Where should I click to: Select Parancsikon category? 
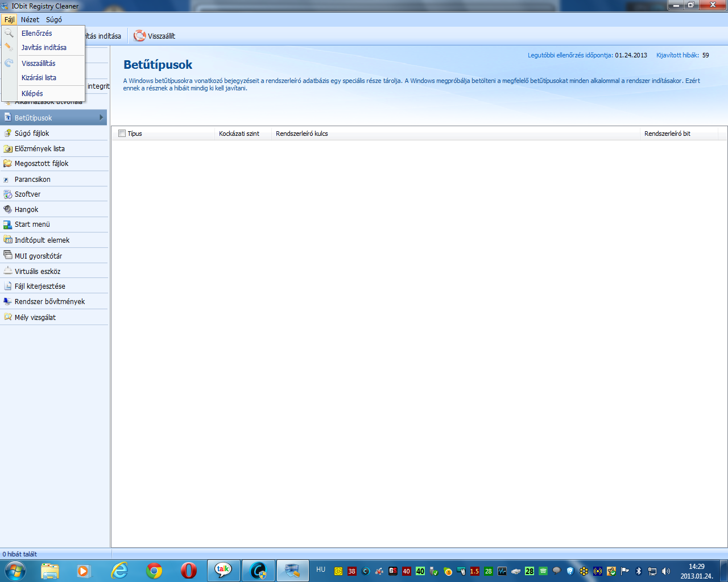coord(53,179)
